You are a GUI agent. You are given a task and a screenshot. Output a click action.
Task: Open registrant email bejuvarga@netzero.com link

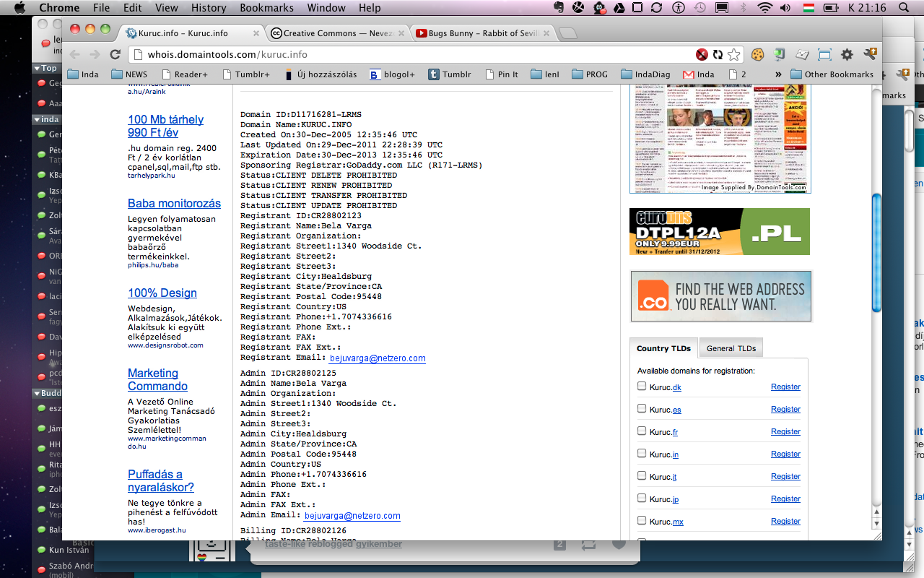click(378, 358)
